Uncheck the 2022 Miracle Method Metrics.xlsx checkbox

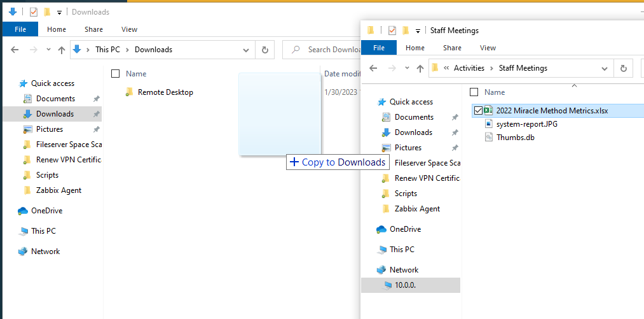[x=478, y=111]
